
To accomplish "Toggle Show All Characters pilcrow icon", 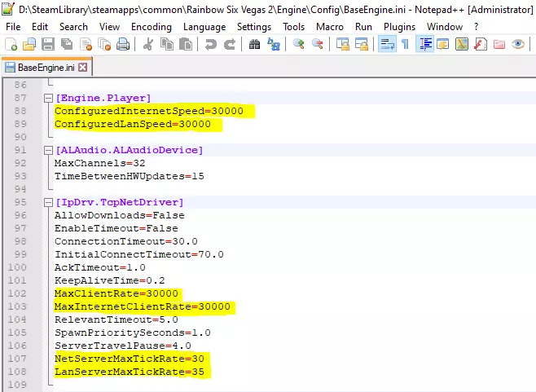I will 405,44.
